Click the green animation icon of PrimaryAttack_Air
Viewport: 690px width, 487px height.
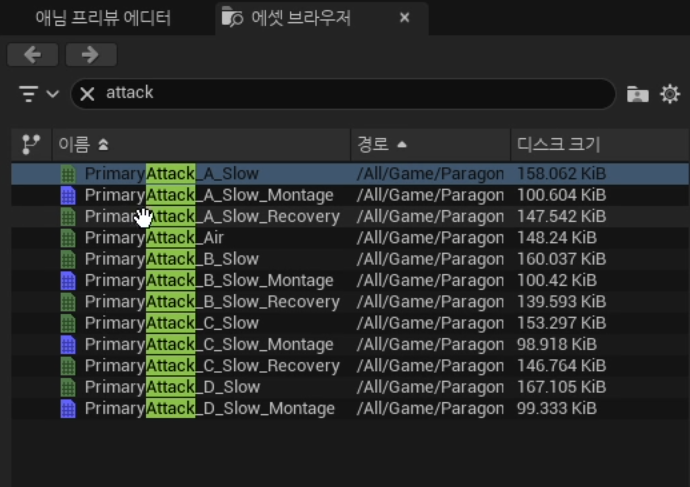point(68,238)
